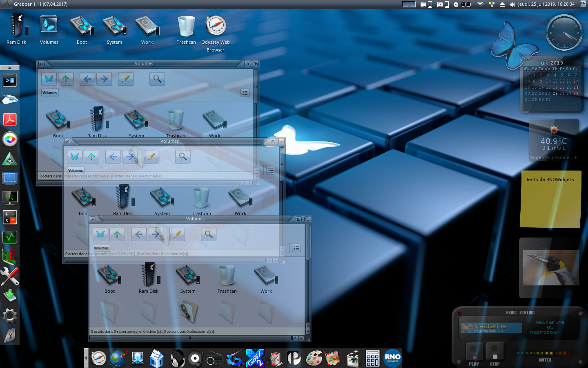Click the volume speaker icon in top bar
588x368 pixels.
[512, 4]
